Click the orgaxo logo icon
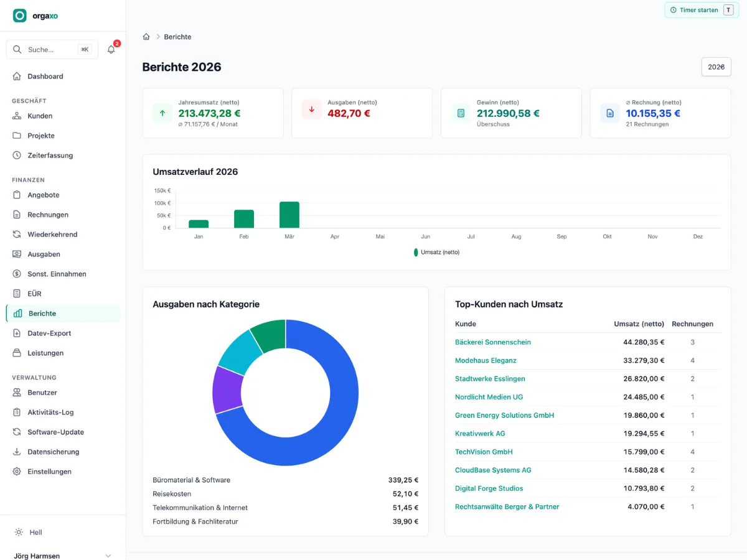Viewport: 747px width, 560px height. pos(20,16)
